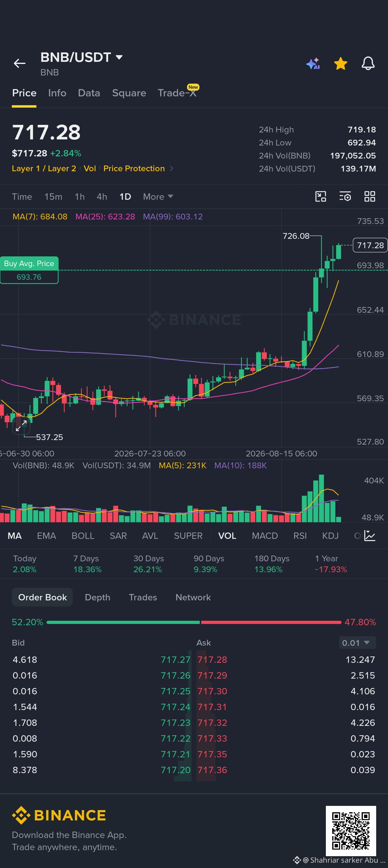Viewport: 388px width, 868px height.
Task: Click the 30 Days 26.21% performance
Action: coord(149,564)
